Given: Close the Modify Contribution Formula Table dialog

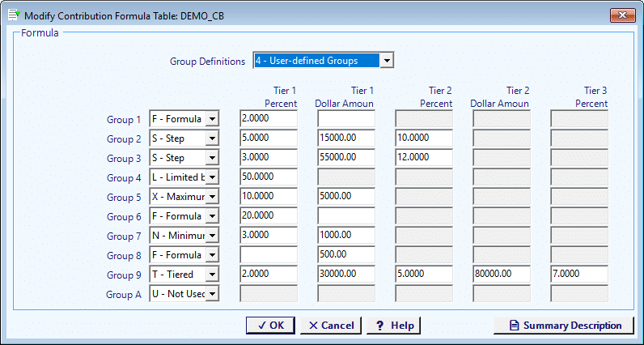Looking at the screenshot, I should [x=622, y=15].
